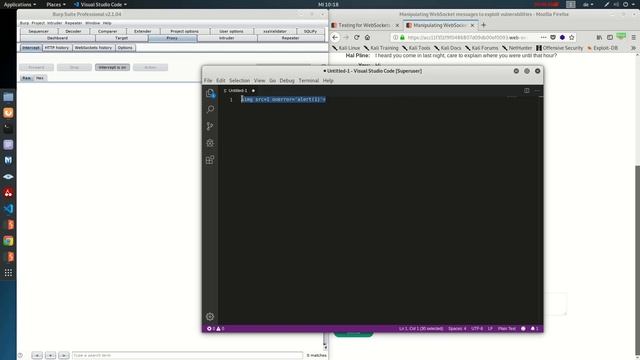The height and width of the screenshot is (360, 640).
Task: Switch to Hex view in Burp intercept
Action: tap(40, 78)
